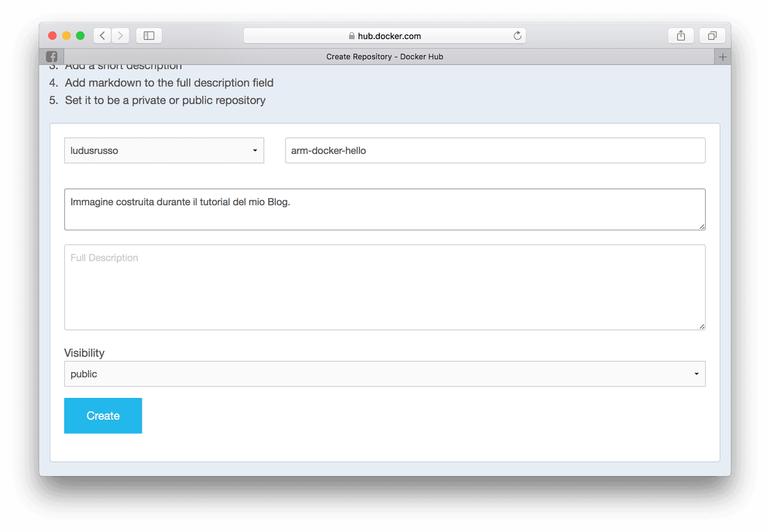Open the Visibility dropdown showing public
This screenshot has width=770, height=532.
tap(384, 373)
